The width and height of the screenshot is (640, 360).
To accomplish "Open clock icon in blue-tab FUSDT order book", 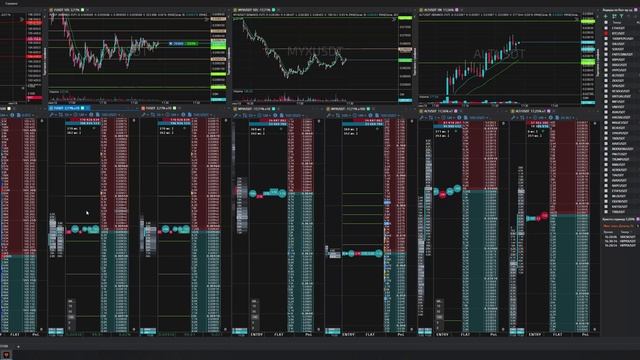I will click(x=91, y=115).
